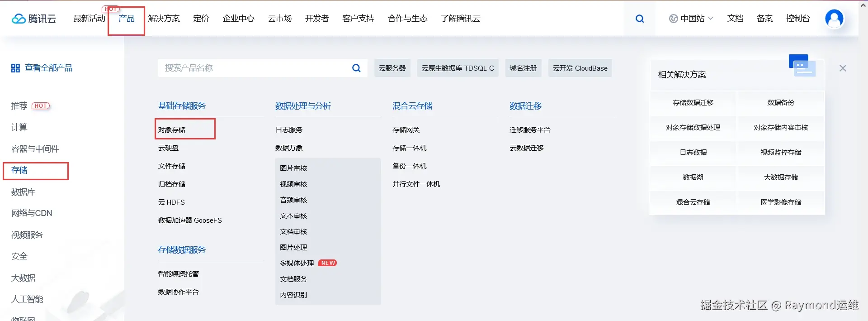Screen dimensions: 868x321
Task: Open 云数据迁移 link
Action: [x=527, y=148]
